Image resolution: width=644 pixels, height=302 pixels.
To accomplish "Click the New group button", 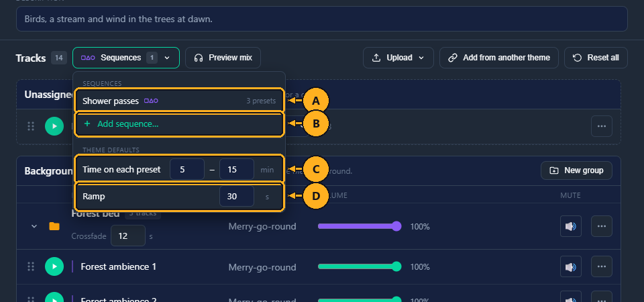I will click(x=576, y=170).
